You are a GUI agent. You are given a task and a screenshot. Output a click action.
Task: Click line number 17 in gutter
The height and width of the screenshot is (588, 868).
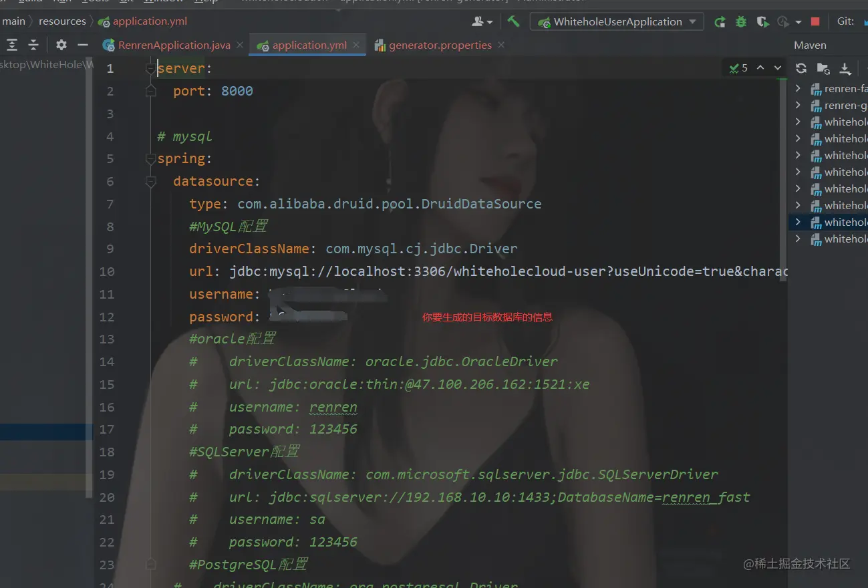pos(107,429)
